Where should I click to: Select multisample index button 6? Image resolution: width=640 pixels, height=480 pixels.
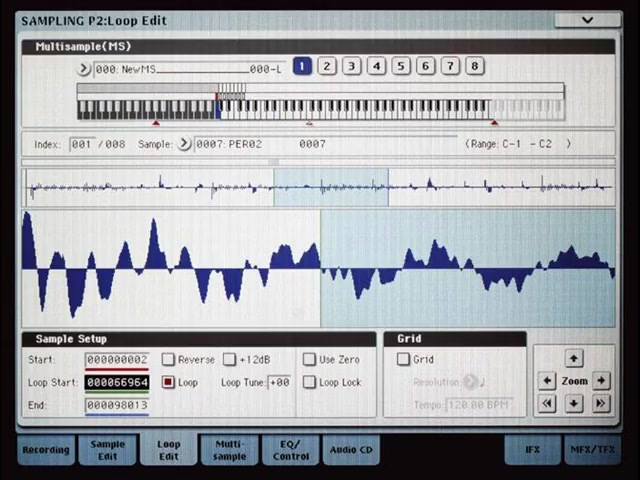[425, 66]
